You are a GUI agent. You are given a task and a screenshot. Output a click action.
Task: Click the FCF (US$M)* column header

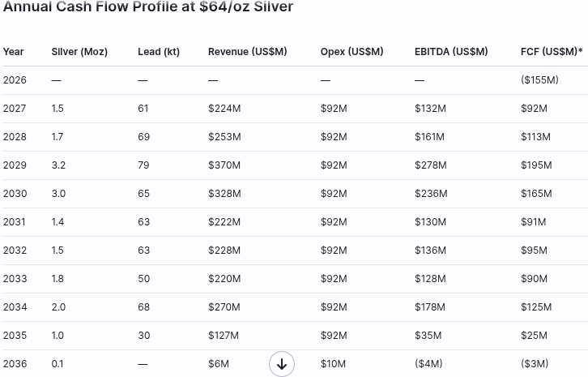coord(552,52)
